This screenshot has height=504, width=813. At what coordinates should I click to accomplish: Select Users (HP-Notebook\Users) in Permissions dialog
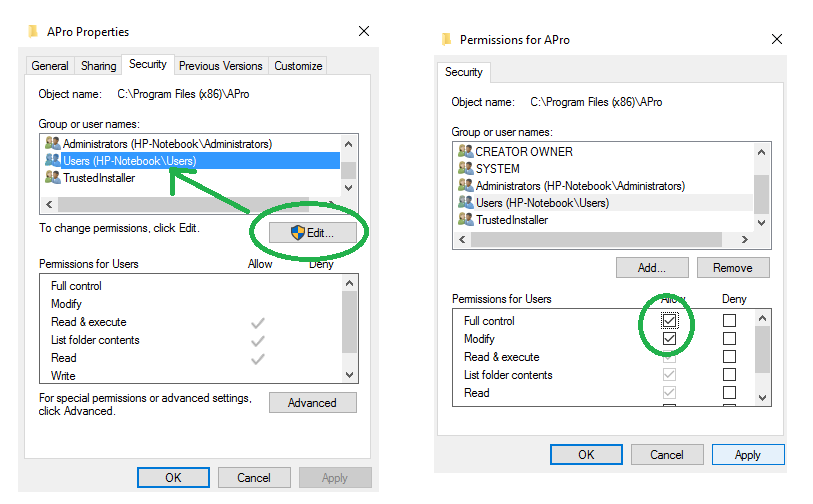[x=542, y=203]
